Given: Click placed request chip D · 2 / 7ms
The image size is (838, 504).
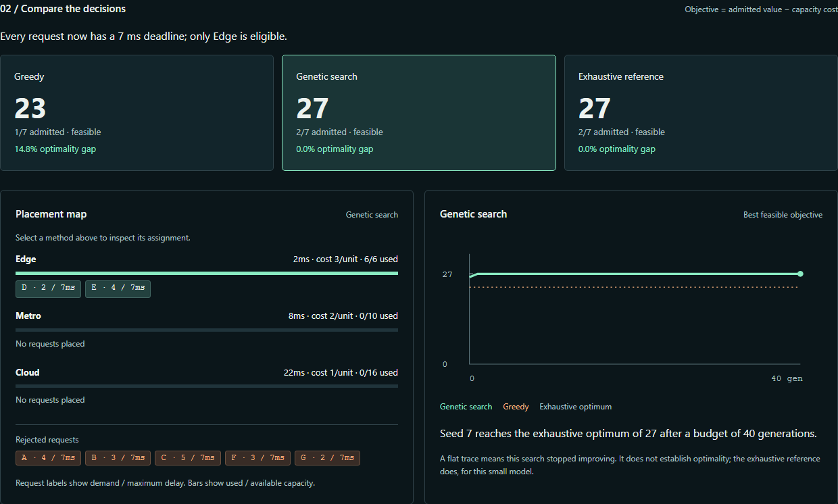Looking at the screenshot, I should [48, 288].
